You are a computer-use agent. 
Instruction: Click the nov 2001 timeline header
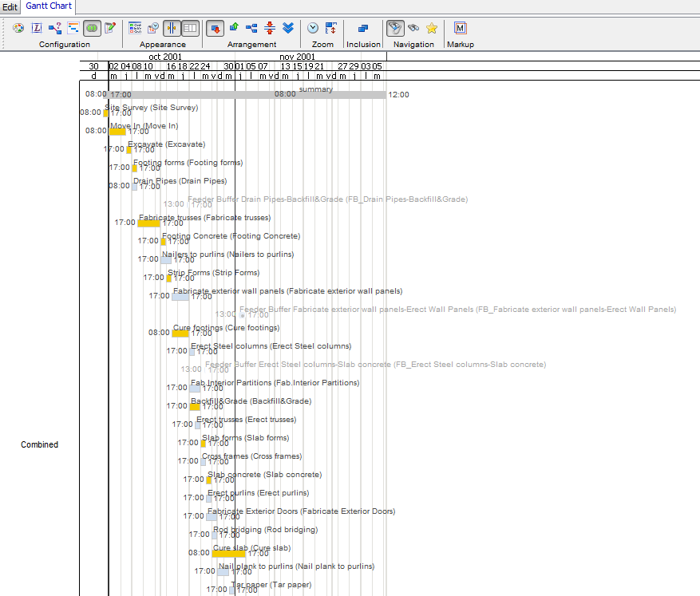tap(296, 57)
